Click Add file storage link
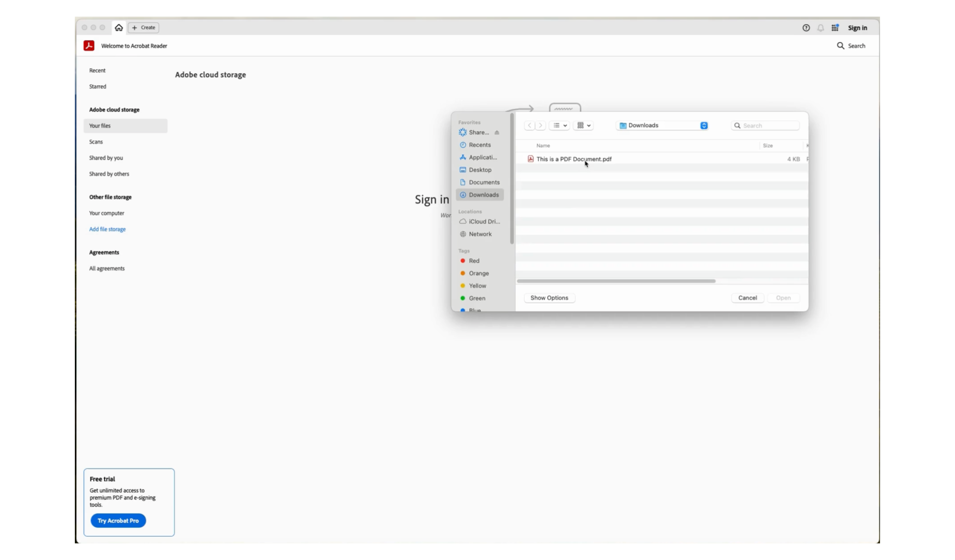955x560 pixels. [107, 229]
